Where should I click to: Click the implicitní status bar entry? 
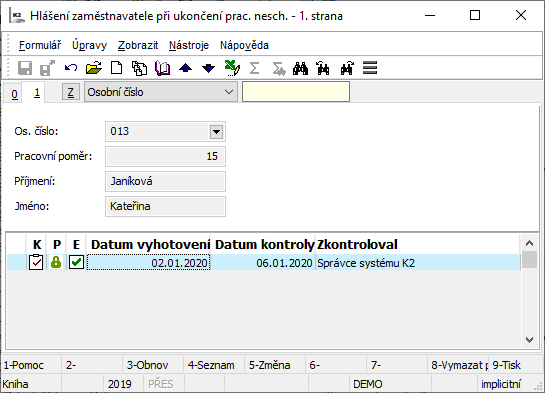click(x=501, y=384)
